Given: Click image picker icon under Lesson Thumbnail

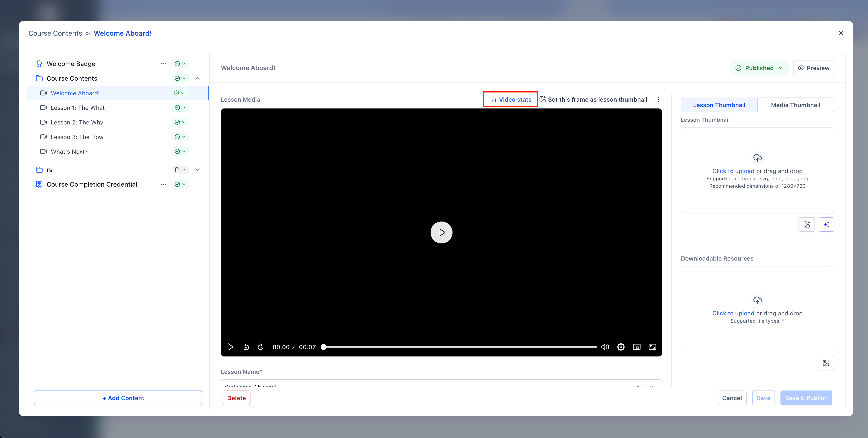Looking at the screenshot, I should tap(806, 224).
